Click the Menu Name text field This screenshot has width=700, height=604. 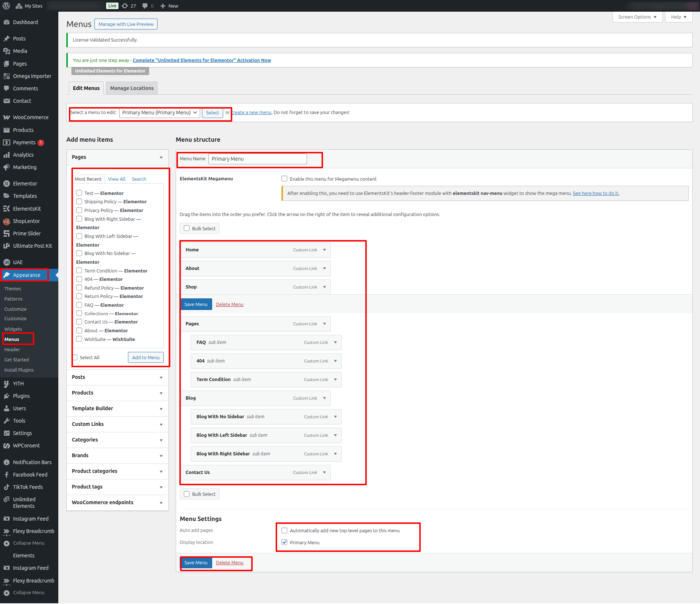click(x=257, y=159)
